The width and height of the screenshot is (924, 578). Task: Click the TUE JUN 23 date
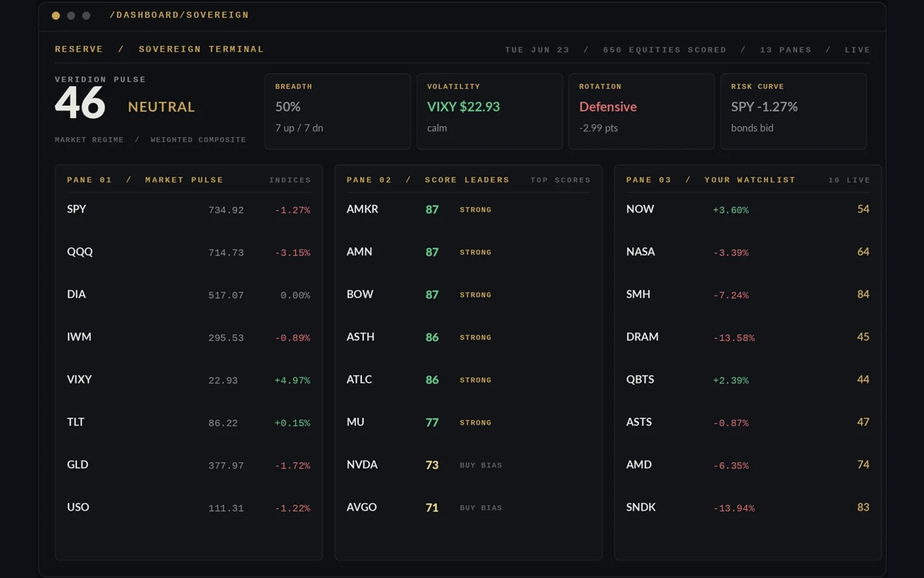coord(537,50)
